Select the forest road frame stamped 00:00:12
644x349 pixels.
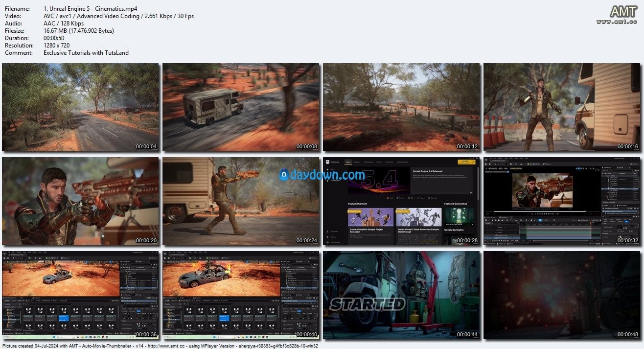tap(402, 107)
